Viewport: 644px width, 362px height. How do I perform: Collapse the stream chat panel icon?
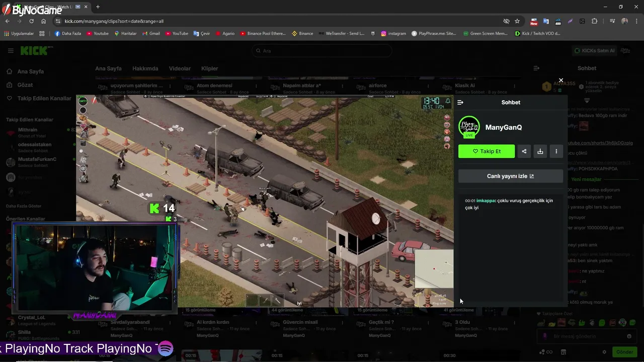coord(536,68)
